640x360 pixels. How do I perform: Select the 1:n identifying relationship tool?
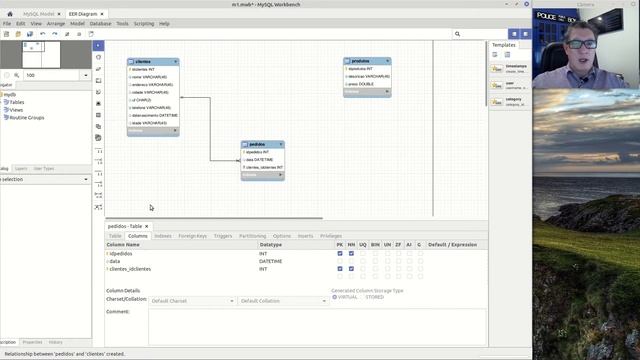click(98, 184)
